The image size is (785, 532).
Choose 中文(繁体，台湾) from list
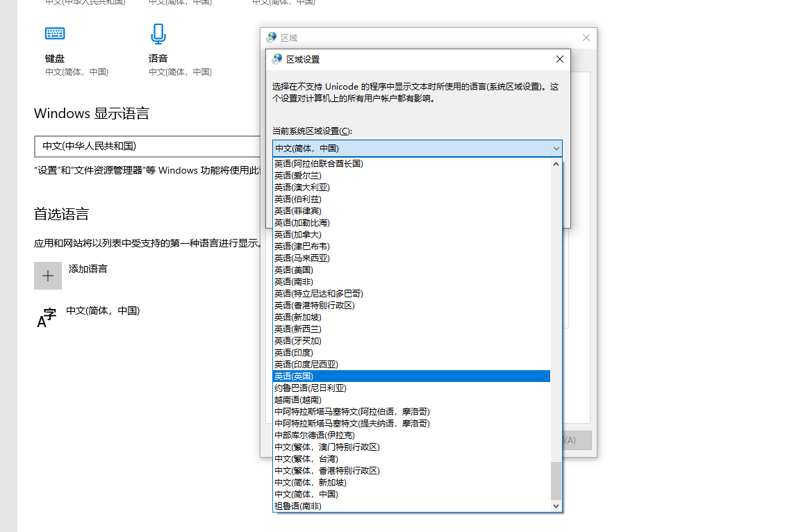[411, 459]
